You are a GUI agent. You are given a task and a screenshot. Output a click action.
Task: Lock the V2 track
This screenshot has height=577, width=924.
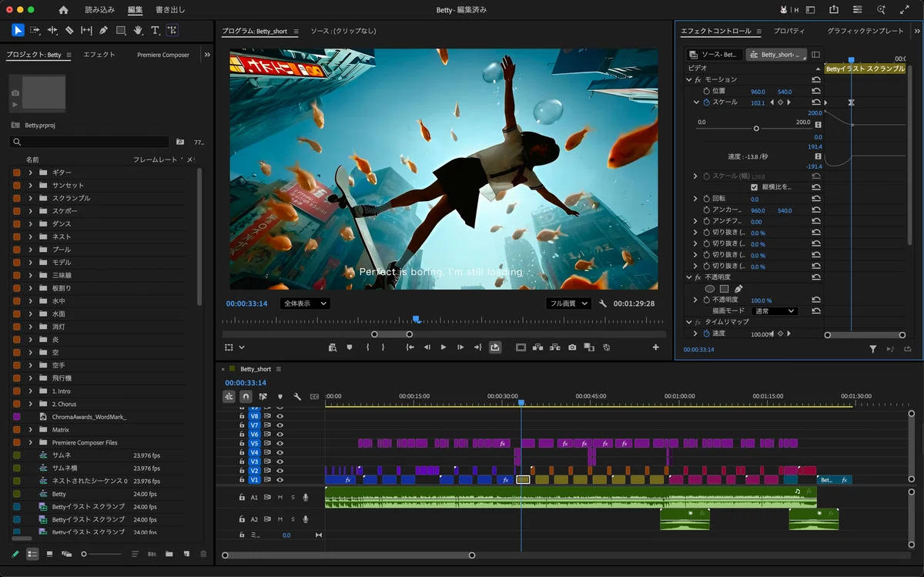tap(242, 471)
